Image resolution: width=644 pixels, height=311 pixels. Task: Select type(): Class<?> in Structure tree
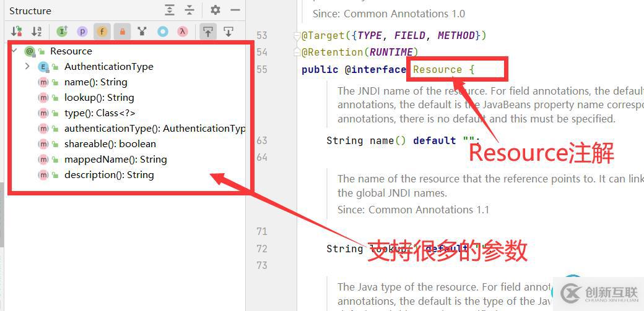[100, 113]
